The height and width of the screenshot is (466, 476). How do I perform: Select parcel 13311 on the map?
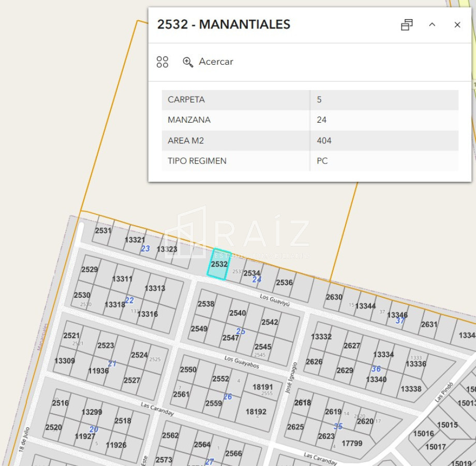(x=122, y=279)
